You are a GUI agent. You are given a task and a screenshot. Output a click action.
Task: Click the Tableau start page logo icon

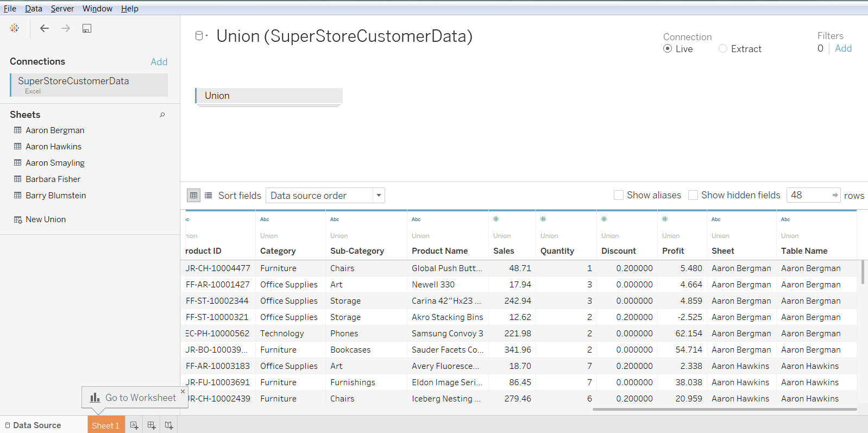coord(15,28)
